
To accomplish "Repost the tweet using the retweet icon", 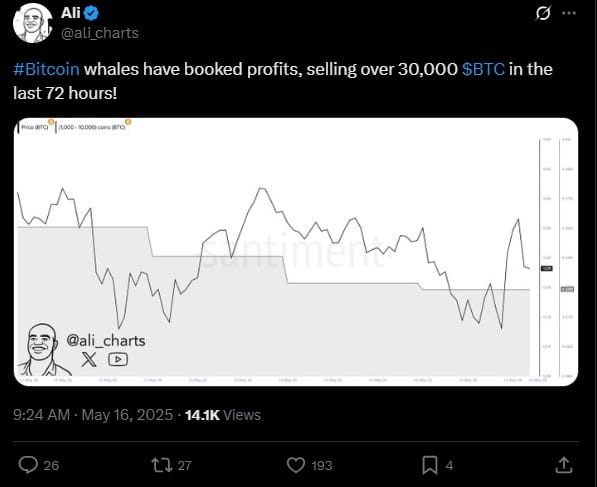I will pos(160,465).
